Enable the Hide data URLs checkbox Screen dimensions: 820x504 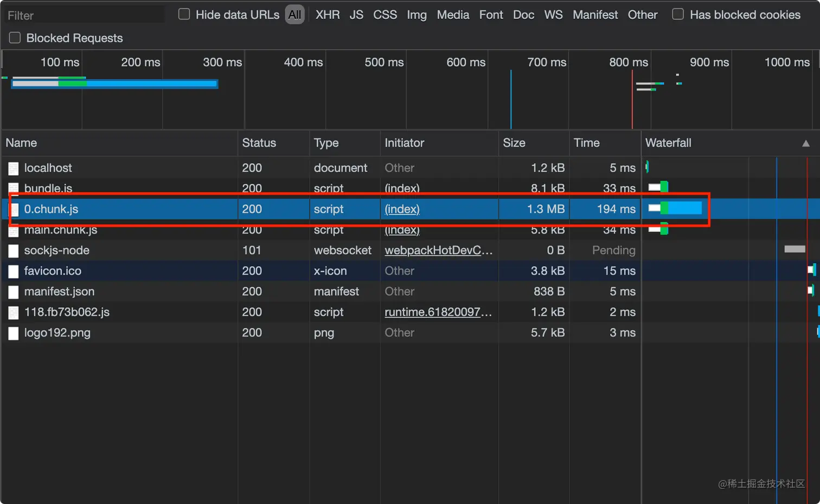tap(184, 14)
